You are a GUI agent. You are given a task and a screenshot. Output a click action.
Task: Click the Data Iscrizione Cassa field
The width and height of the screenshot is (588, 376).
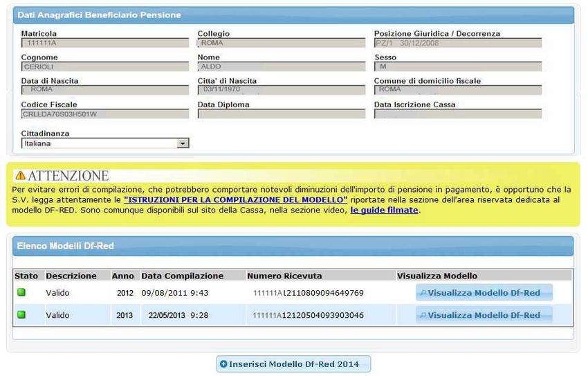click(x=457, y=114)
